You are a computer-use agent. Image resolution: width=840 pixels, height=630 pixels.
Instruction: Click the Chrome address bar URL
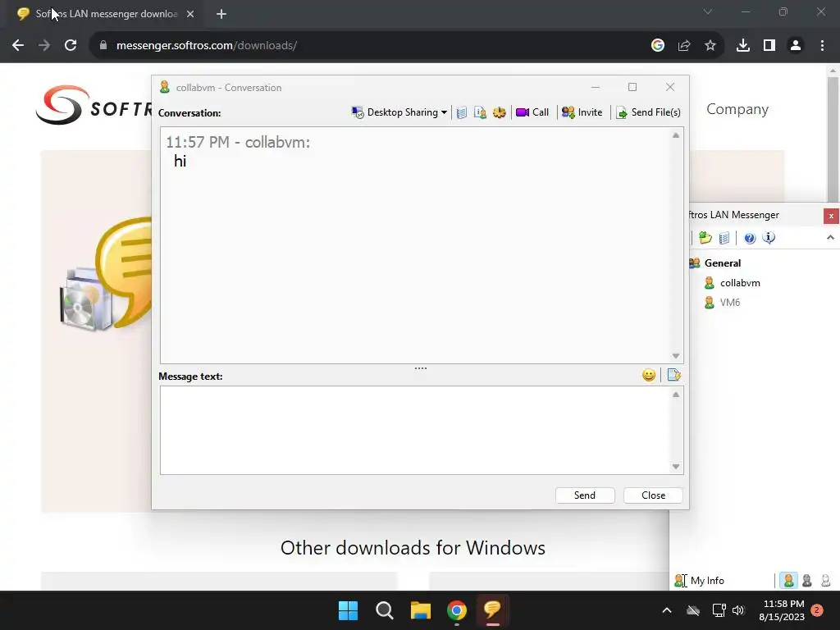(x=206, y=46)
